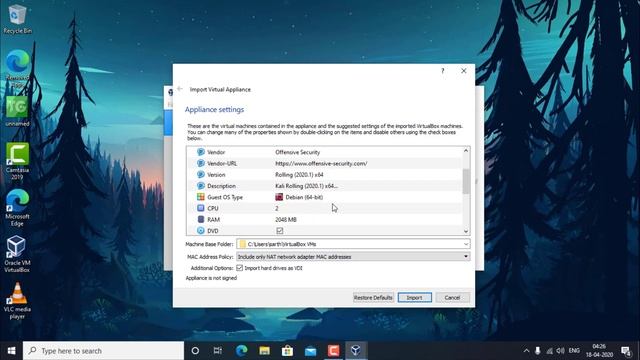This screenshot has width=640, height=360.
Task: Click the taskbar clock and date
Action: click(599, 351)
